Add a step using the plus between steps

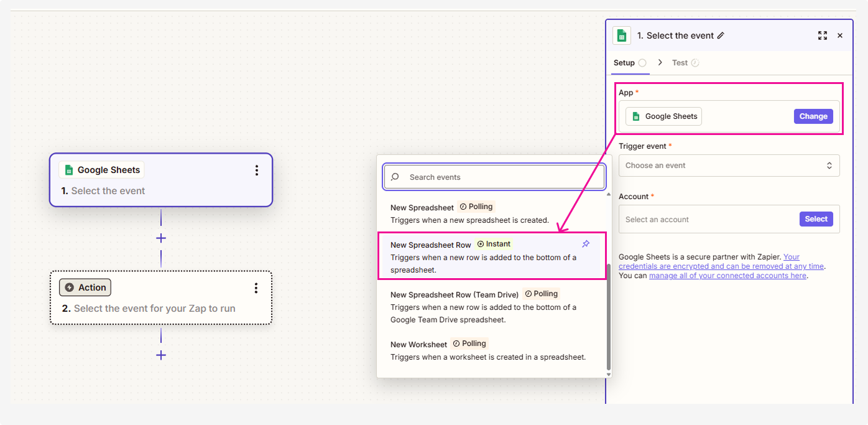[161, 238]
